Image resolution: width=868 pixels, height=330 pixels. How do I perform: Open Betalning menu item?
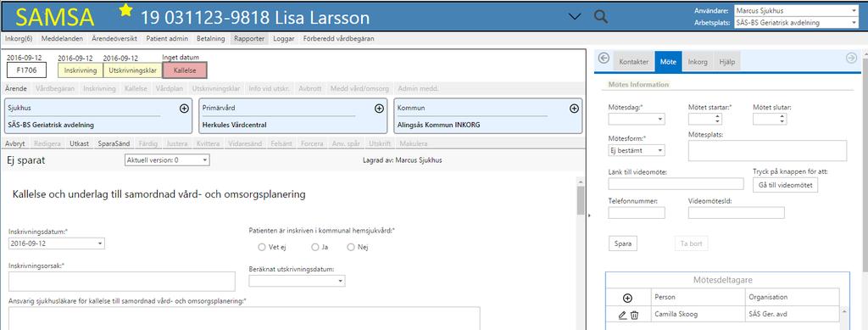point(210,39)
